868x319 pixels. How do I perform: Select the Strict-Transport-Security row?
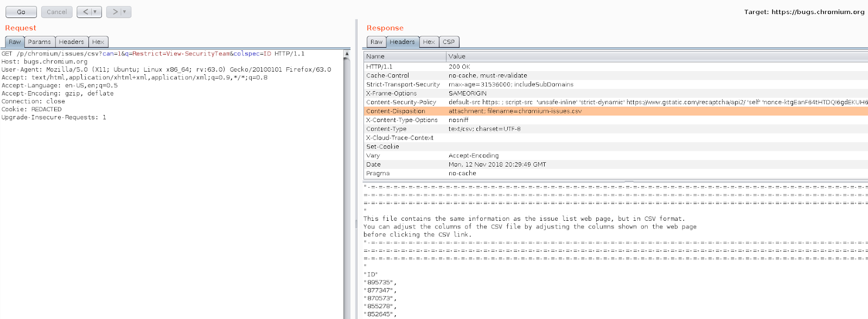click(616, 85)
